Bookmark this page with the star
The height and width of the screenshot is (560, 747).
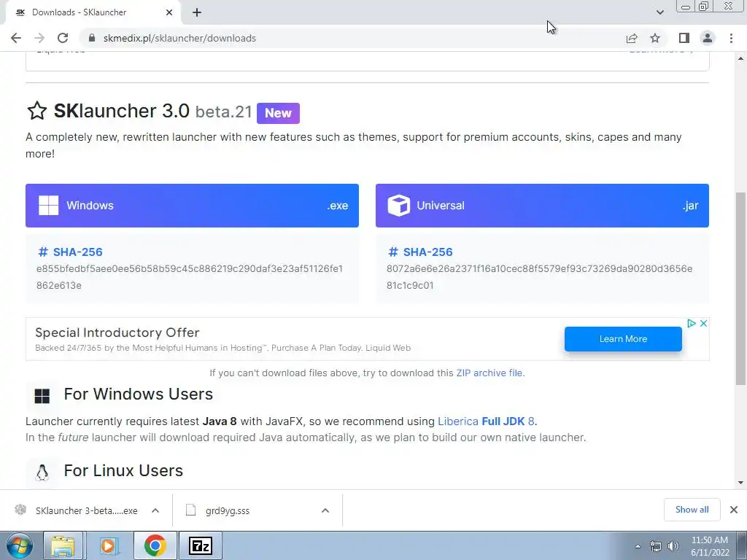pyautogui.click(x=656, y=38)
